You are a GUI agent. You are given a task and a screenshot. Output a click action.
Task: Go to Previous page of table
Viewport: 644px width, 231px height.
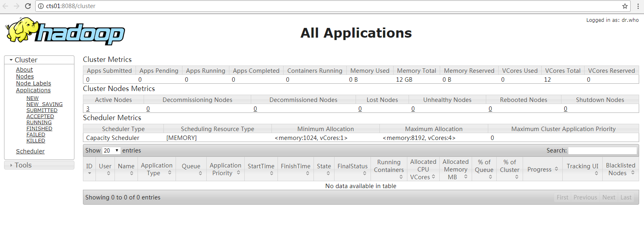tap(585, 197)
